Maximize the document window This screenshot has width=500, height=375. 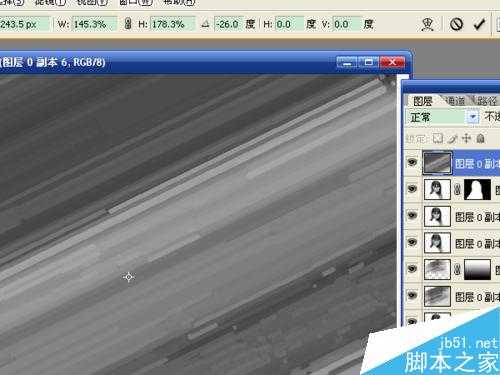click(x=368, y=62)
